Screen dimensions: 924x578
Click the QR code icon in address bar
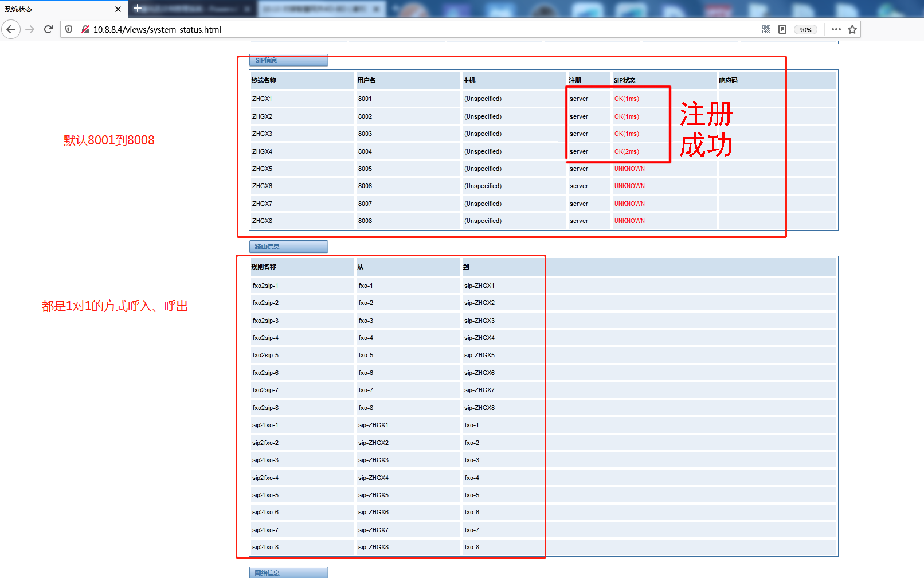coord(766,29)
